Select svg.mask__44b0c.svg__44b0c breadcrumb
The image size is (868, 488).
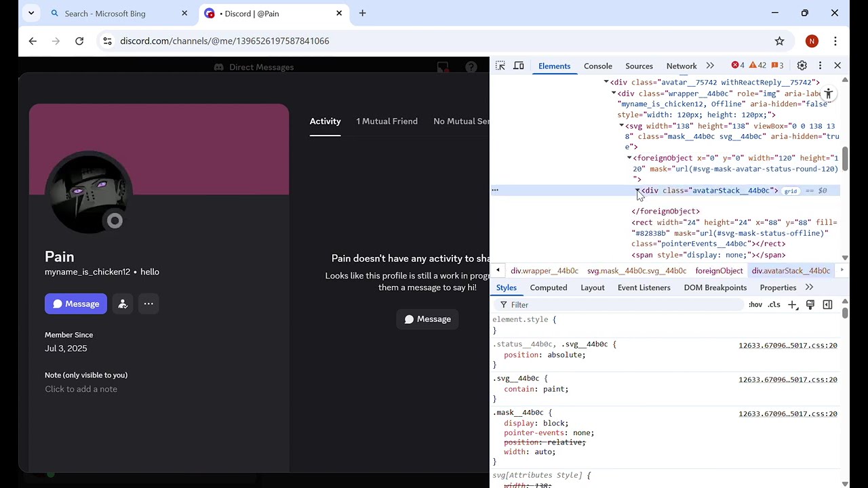(x=637, y=270)
